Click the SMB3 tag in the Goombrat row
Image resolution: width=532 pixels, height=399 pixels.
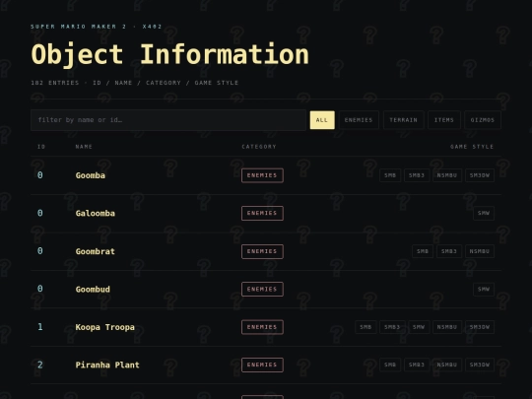pos(449,251)
